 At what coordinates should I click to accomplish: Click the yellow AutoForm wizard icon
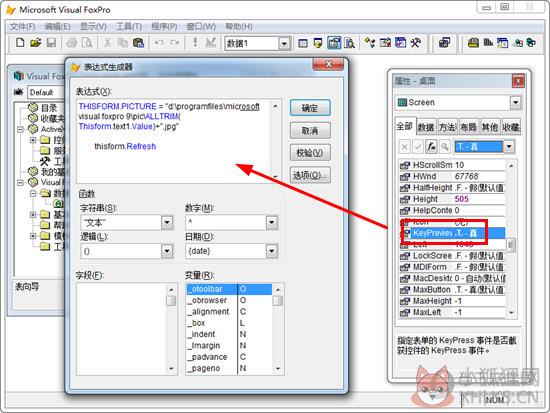tap(473, 43)
